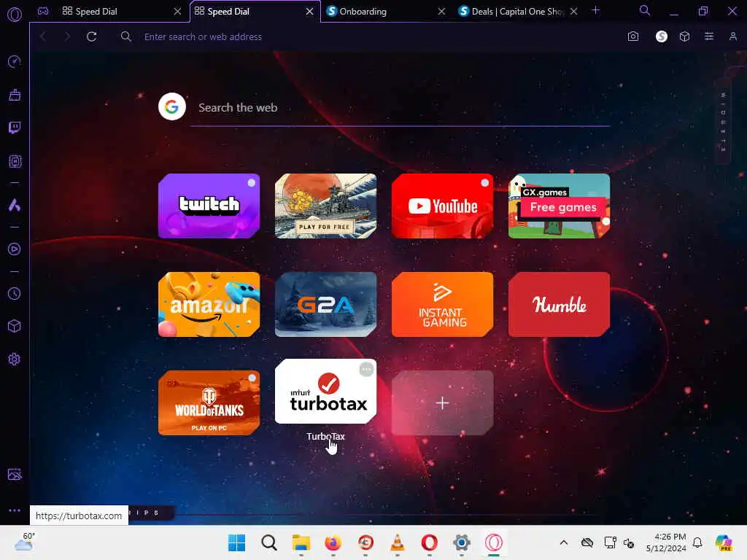This screenshot has width=747, height=560.
Task: Go forward with the forward arrow
Action: point(67,36)
